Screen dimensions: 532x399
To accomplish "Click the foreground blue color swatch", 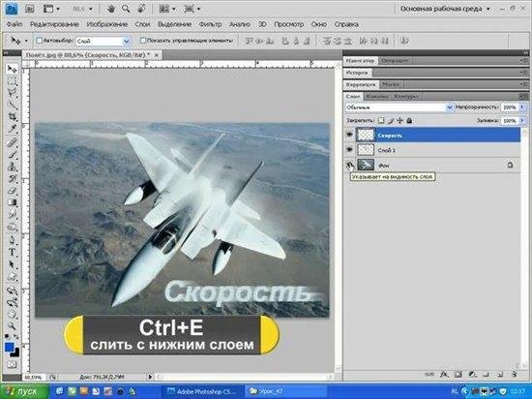I will [9, 347].
